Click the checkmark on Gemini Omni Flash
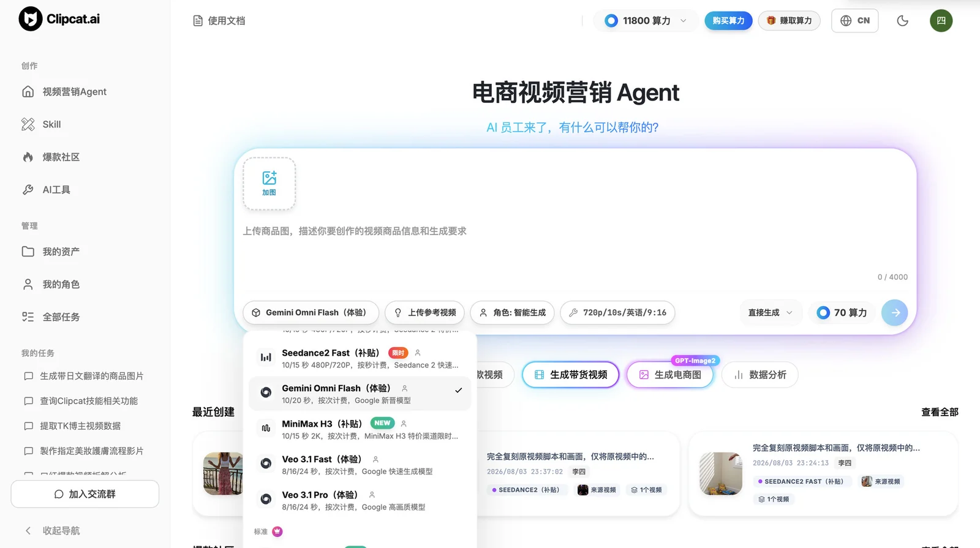The image size is (980, 548). pyautogui.click(x=458, y=390)
